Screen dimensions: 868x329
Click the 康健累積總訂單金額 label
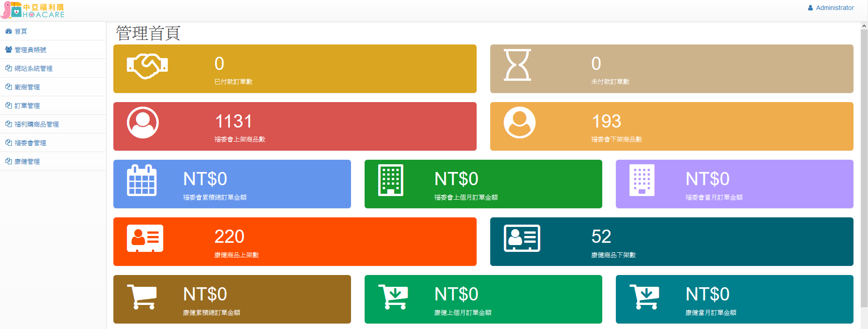pos(212,313)
